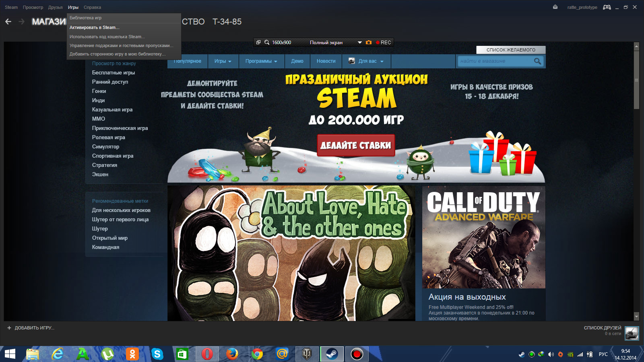Click the store search magnifier icon
The width and height of the screenshot is (644, 362).
[537, 61]
